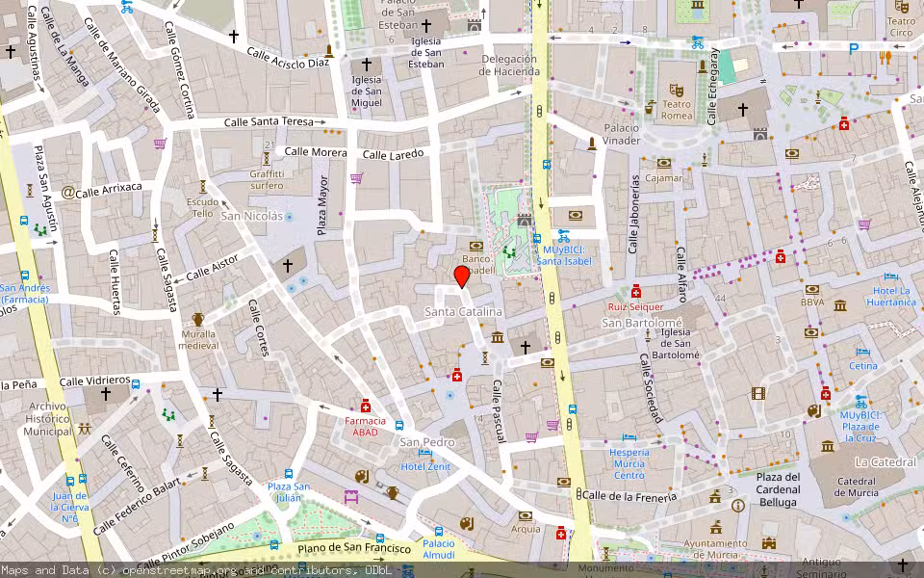Click the restaurant cutlery icon near Teatro Circo
Screen dimensions: 924x578
[x=885, y=57]
